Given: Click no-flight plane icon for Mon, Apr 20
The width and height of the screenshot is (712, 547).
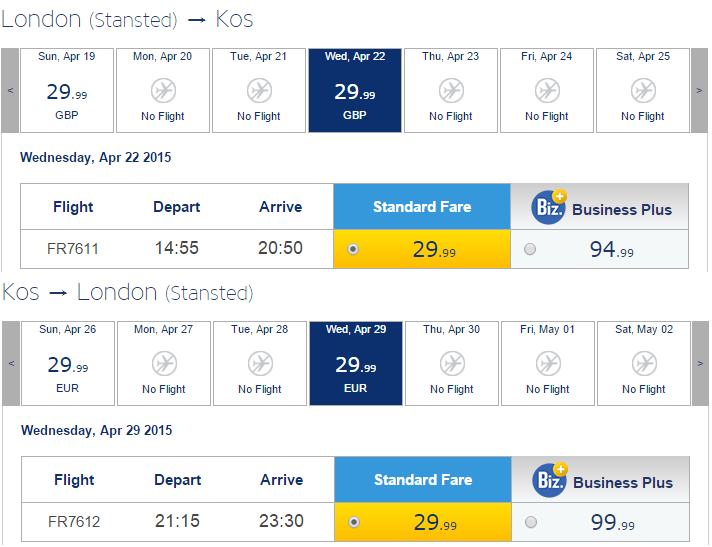Looking at the screenshot, I should tap(163, 90).
